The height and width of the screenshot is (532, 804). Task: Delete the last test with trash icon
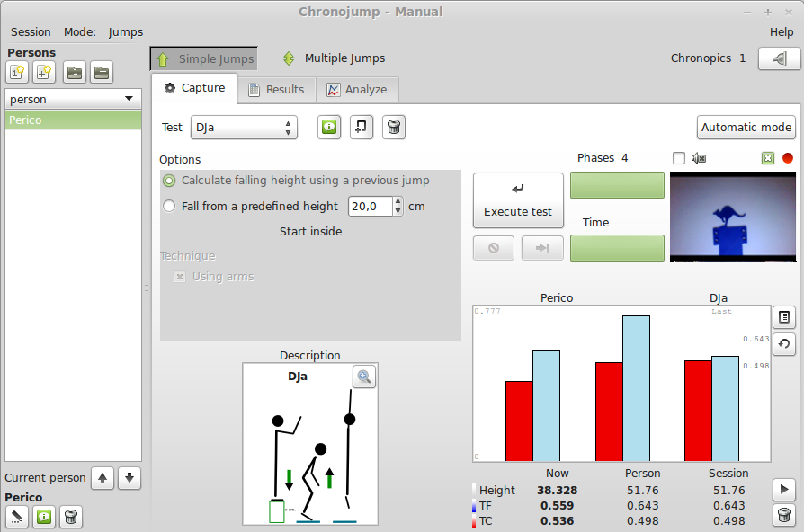point(784,515)
